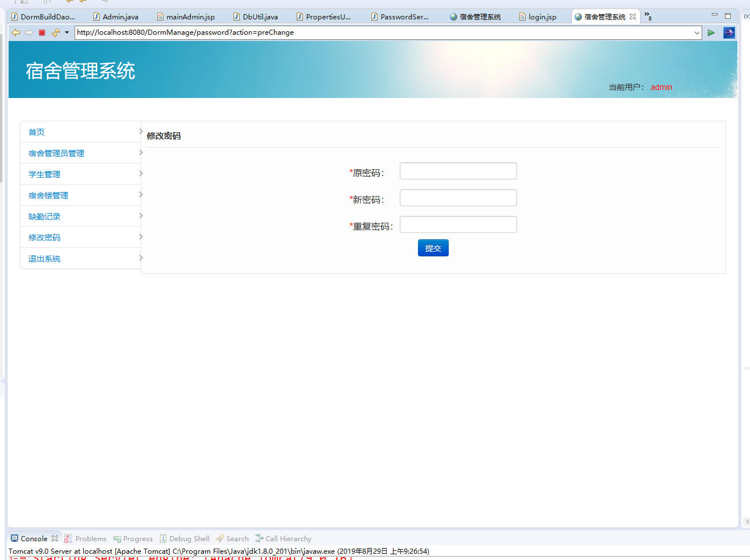This screenshot has height=560, width=750.
Task: Switch to the DbUtil.java editor tab
Action: pyautogui.click(x=260, y=17)
